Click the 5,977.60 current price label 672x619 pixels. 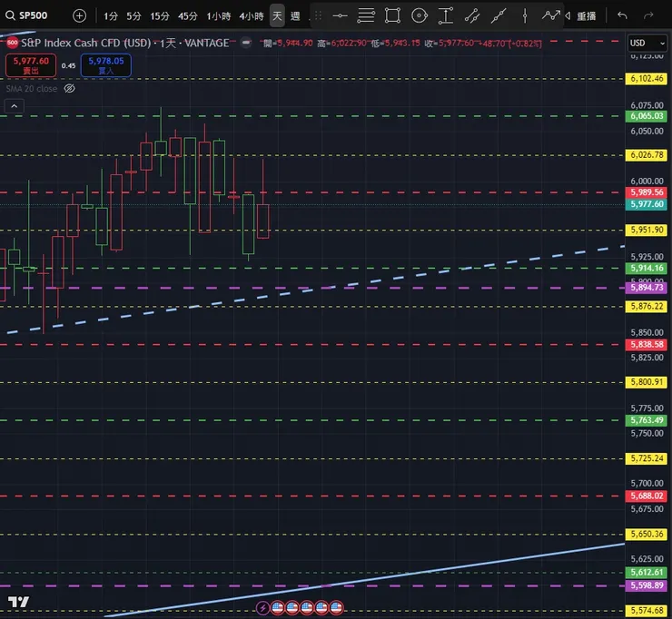pos(647,204)
